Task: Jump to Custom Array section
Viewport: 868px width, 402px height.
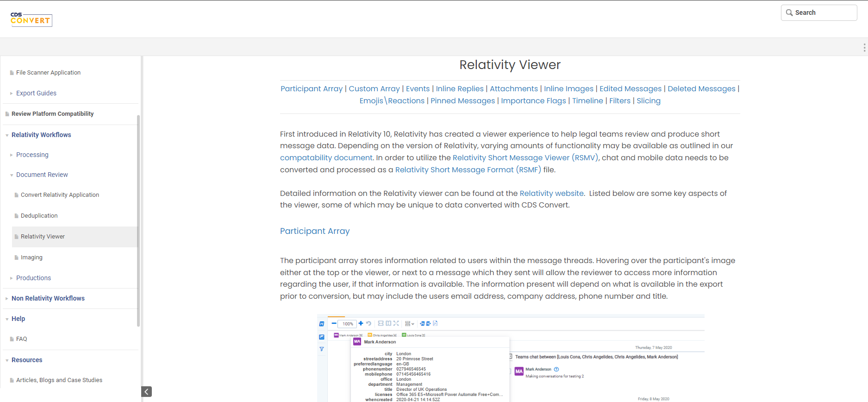Action: tap(374, 88)
